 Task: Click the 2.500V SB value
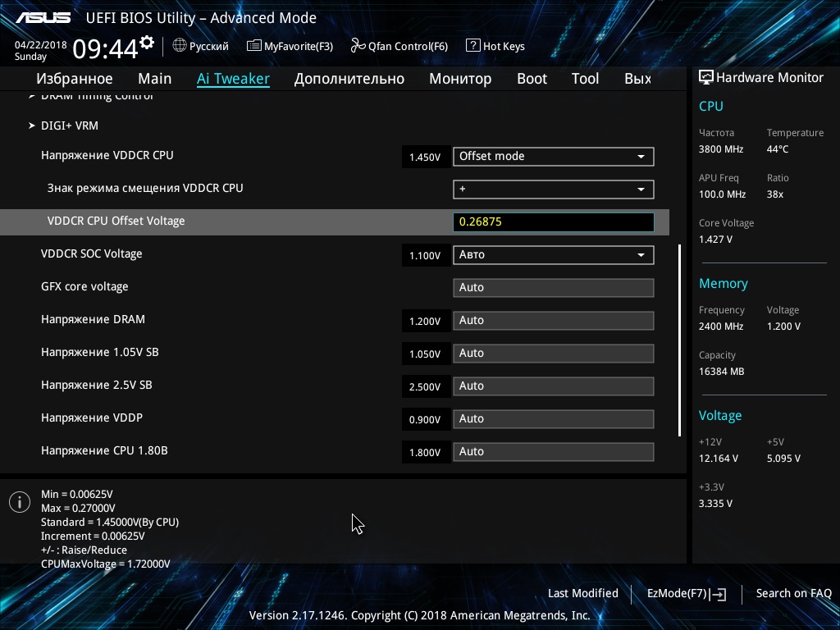tap(425, 387)
